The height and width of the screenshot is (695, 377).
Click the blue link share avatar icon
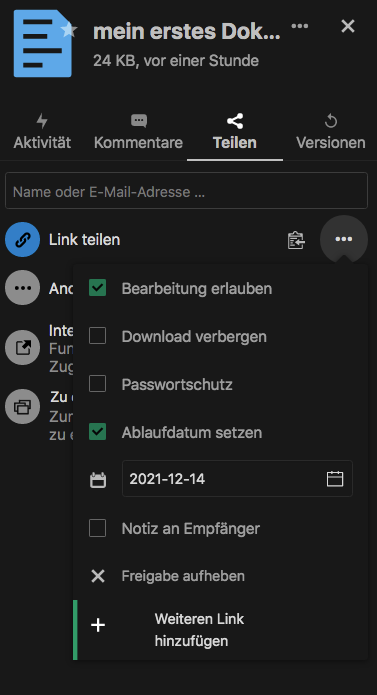23,239
